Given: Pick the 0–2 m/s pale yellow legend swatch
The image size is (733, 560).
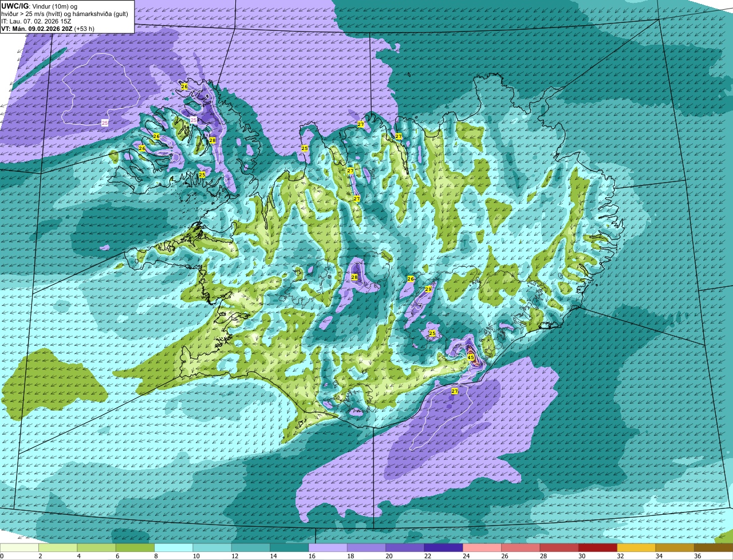Looking at the screenshot, I should click(19, 548).
